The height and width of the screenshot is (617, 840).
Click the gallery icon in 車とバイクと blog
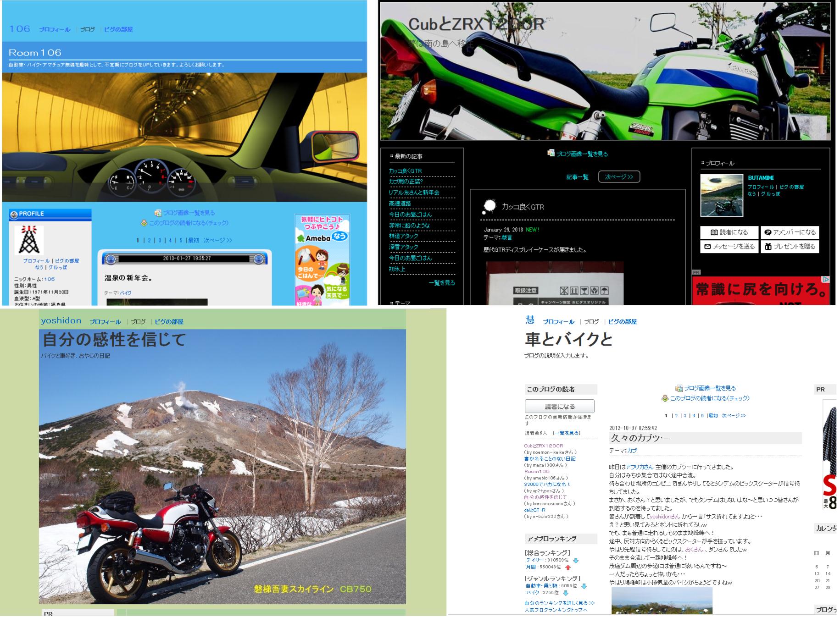[x=679, y=388]
